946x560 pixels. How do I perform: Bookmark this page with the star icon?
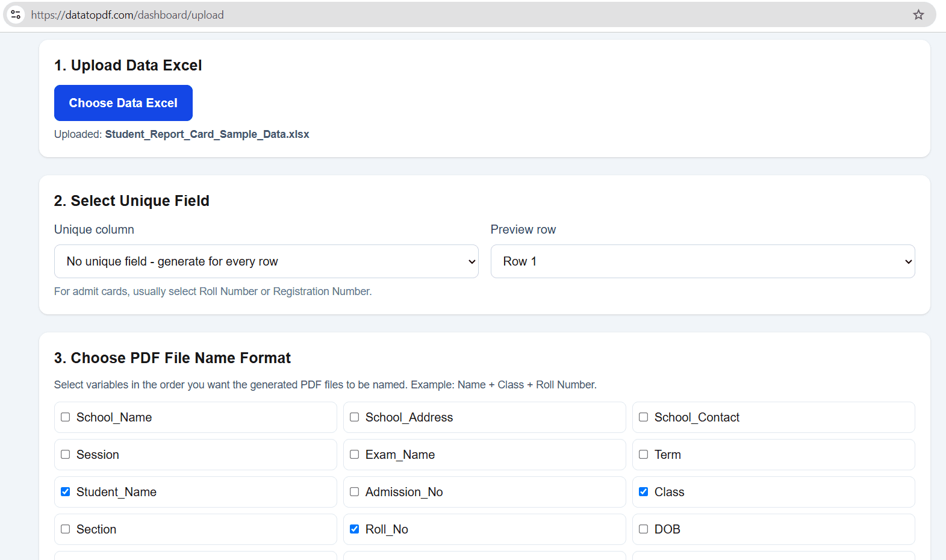coord(918,14)
